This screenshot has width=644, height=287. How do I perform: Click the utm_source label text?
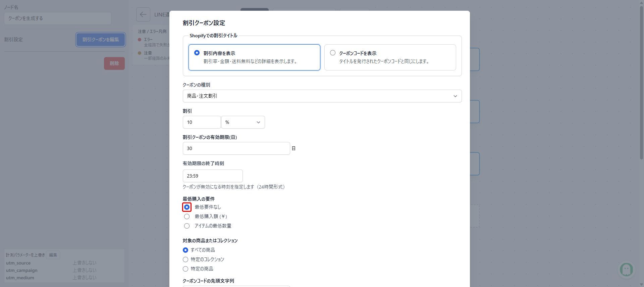(18, 263)
